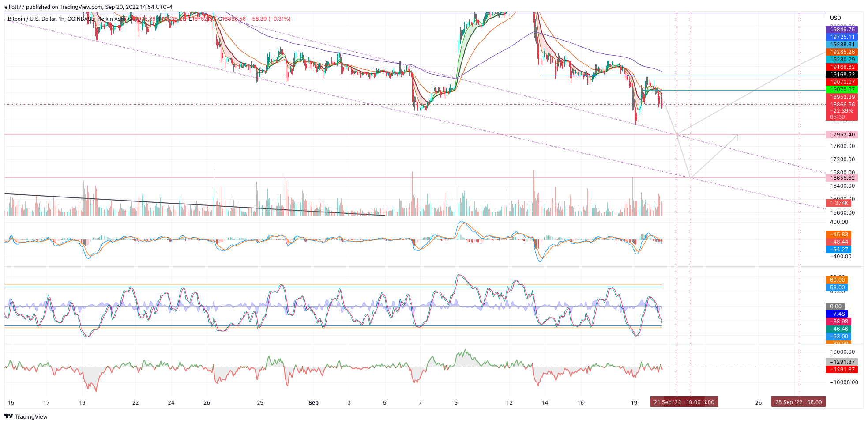This screenshot has width=868, height=424.
Task: Click the 16400.00 price axis tick
Action: (x=842, y=186)
